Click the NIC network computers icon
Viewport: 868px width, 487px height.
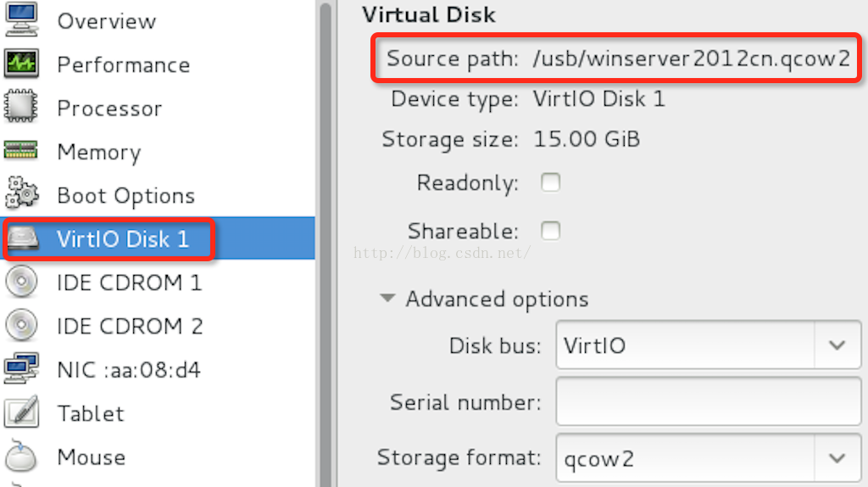[21, 368]
